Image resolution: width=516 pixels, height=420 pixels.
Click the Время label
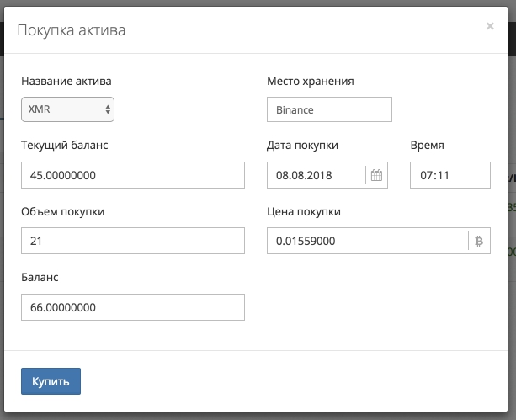[427, 145]
